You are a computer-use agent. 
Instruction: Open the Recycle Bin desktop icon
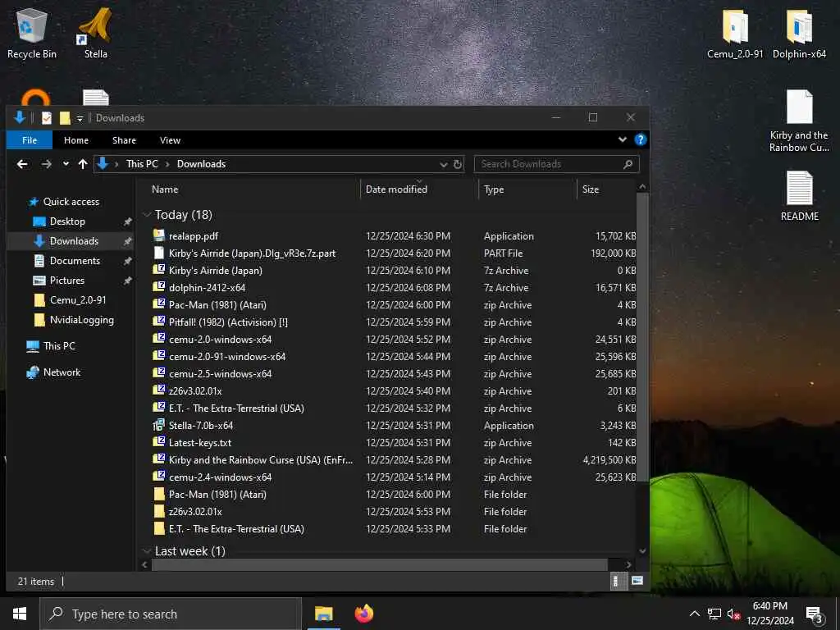pyautogui.click(x=32, y=33)
